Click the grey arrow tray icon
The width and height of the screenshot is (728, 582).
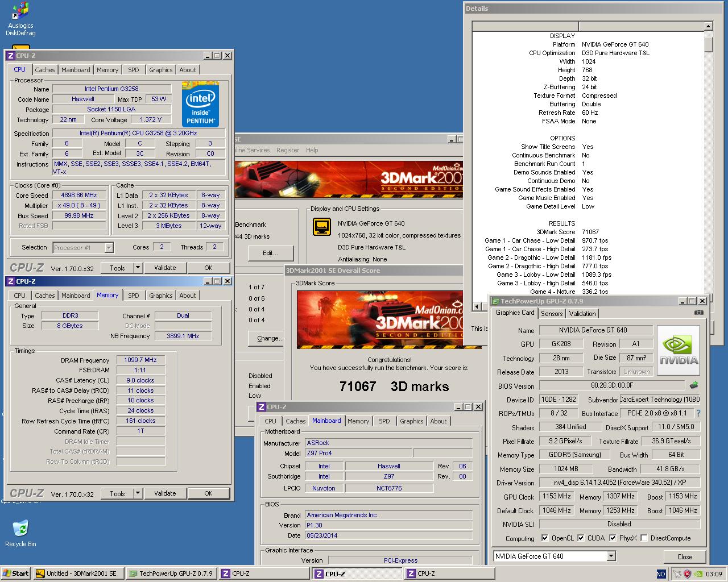point(677,574)
